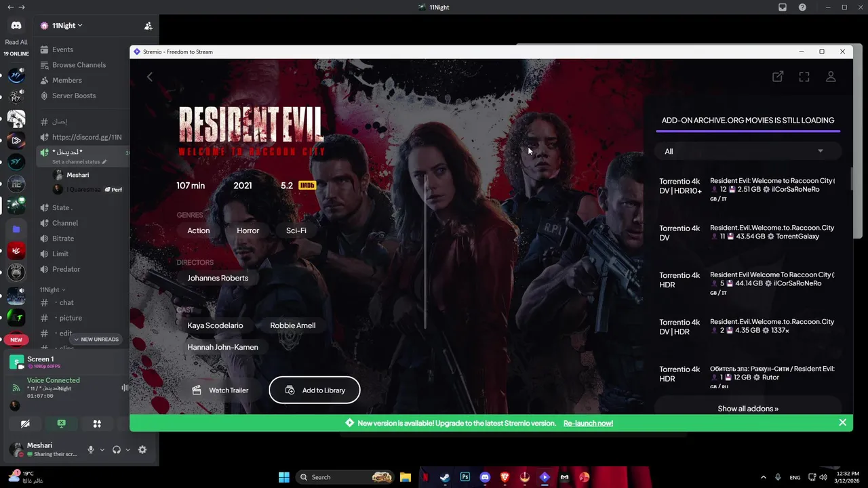Open cast member Robbie Amell
The height and width of the screenshot is (488, 868).
(293, 325)
